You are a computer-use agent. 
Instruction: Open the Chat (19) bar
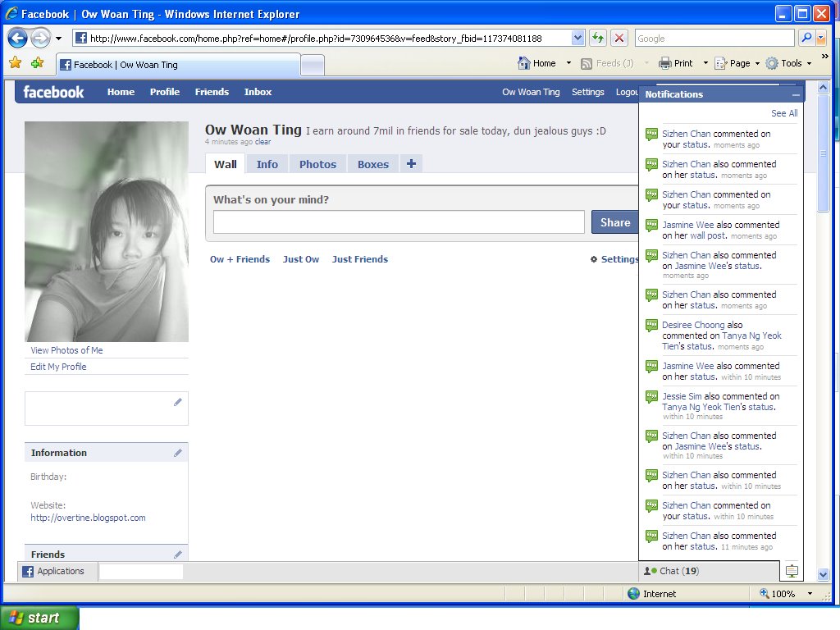tap(709, 571)
